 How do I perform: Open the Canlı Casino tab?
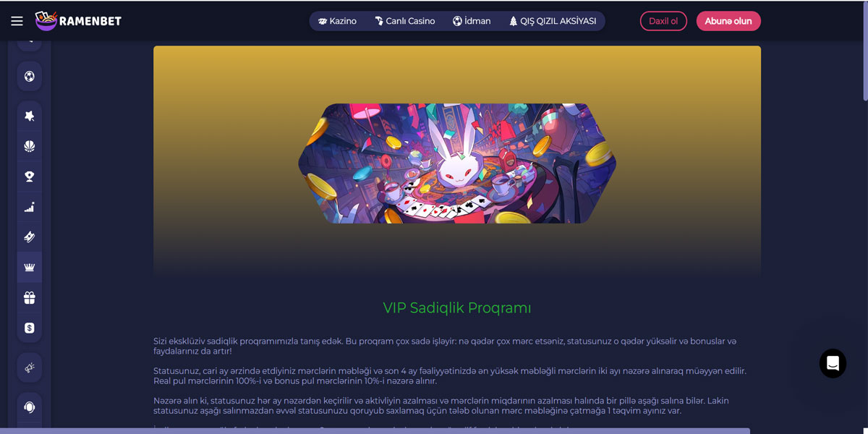(404, 21)
